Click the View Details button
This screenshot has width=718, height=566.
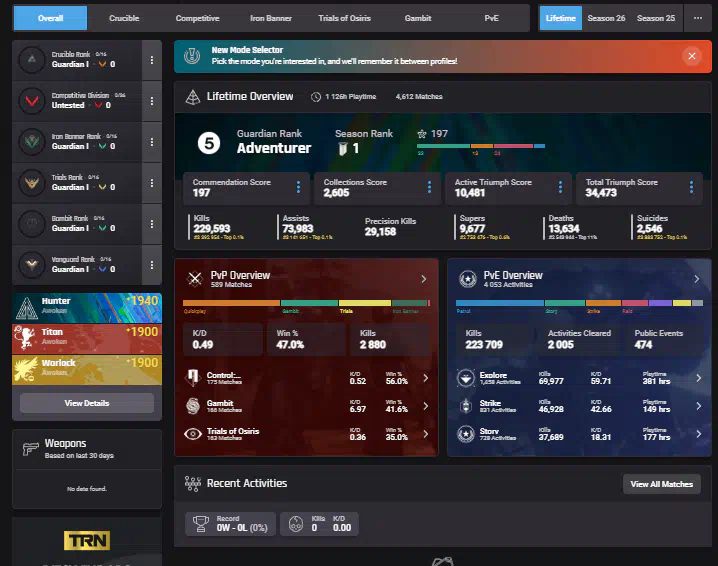[x=87, y=403]
